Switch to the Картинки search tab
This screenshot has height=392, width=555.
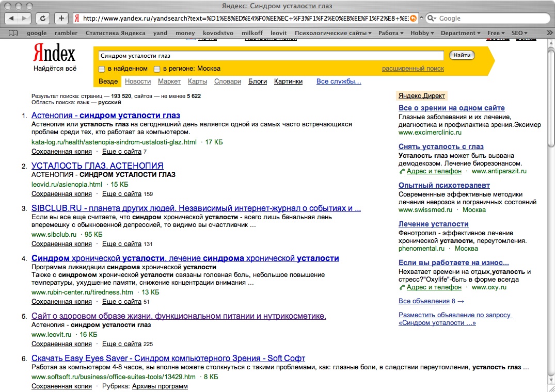[x=288, y=81]
